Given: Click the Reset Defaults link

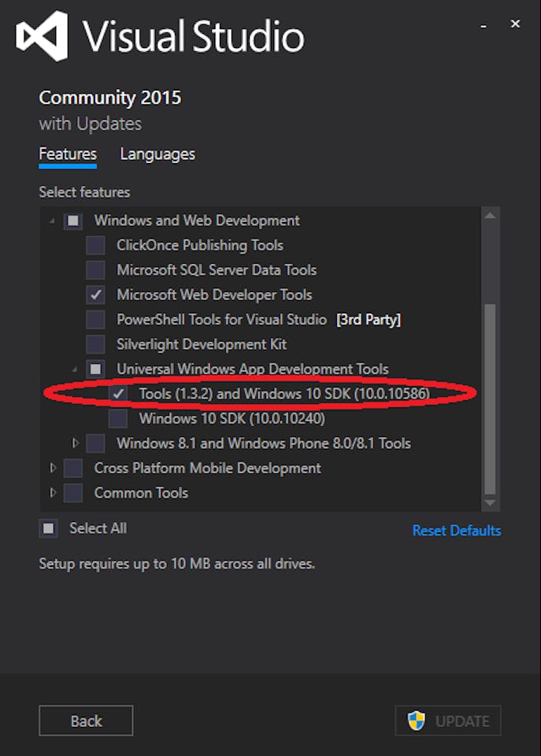Looking at the screenshot, I should (x=456, y=531).
